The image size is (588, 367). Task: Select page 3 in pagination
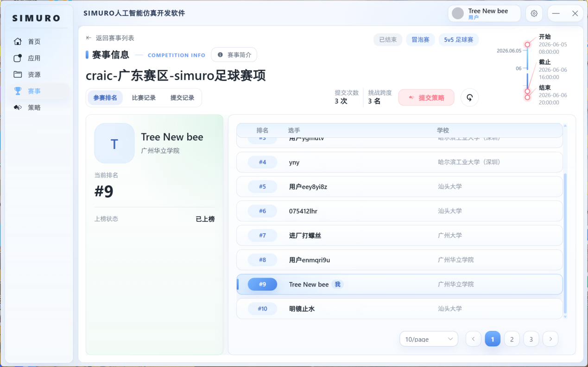531,339
